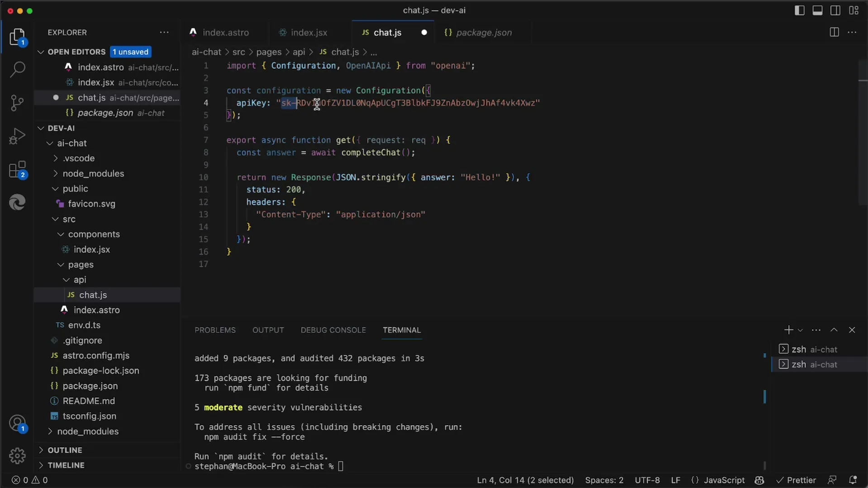Open Copilot status icon in status bar
The width and height of the screenshot is (868, 488).
coord(759,480)
